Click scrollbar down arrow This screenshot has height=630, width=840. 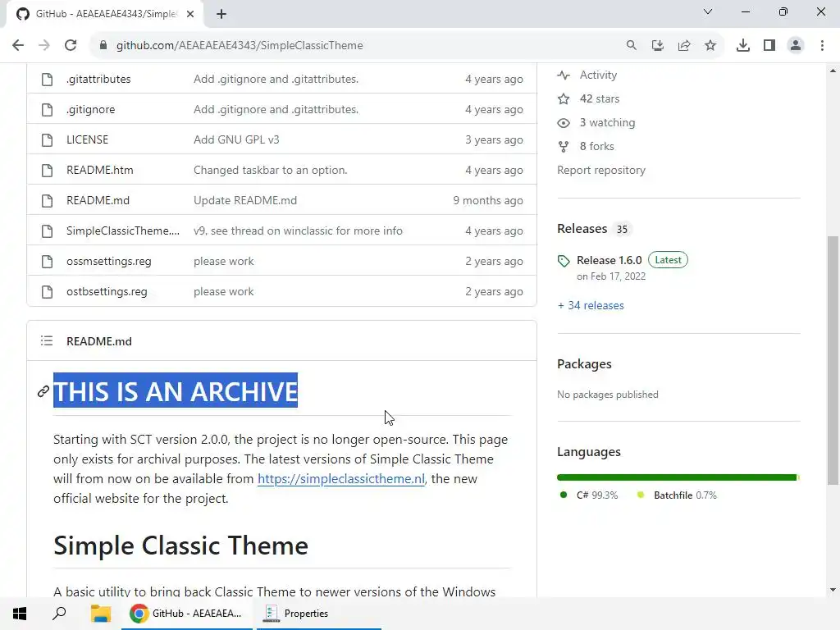point(833,591)
